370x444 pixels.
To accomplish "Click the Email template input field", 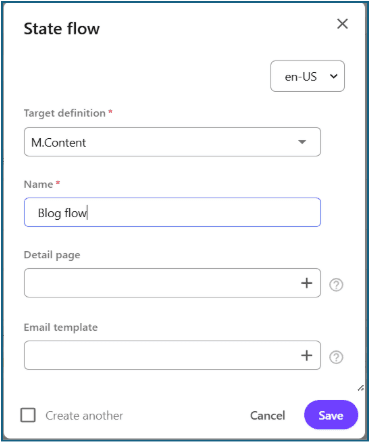I will pyautogui.click(x=172, y=355).
